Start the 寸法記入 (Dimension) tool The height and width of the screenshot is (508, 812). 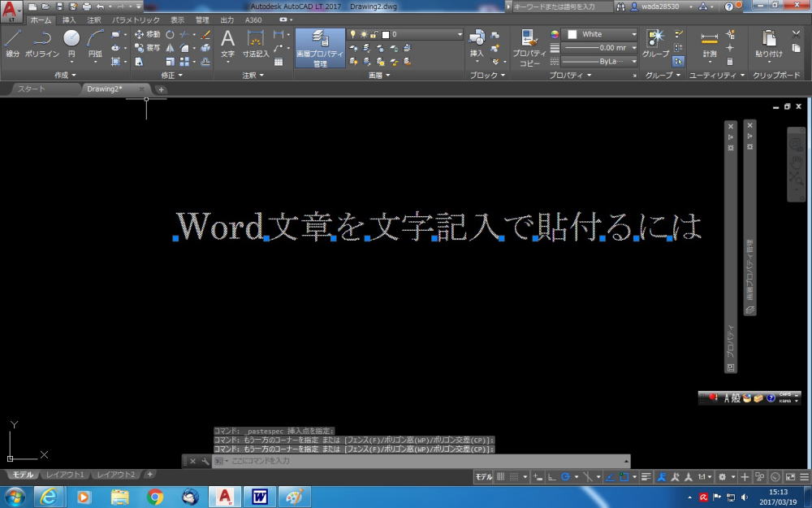coord(256,43)
